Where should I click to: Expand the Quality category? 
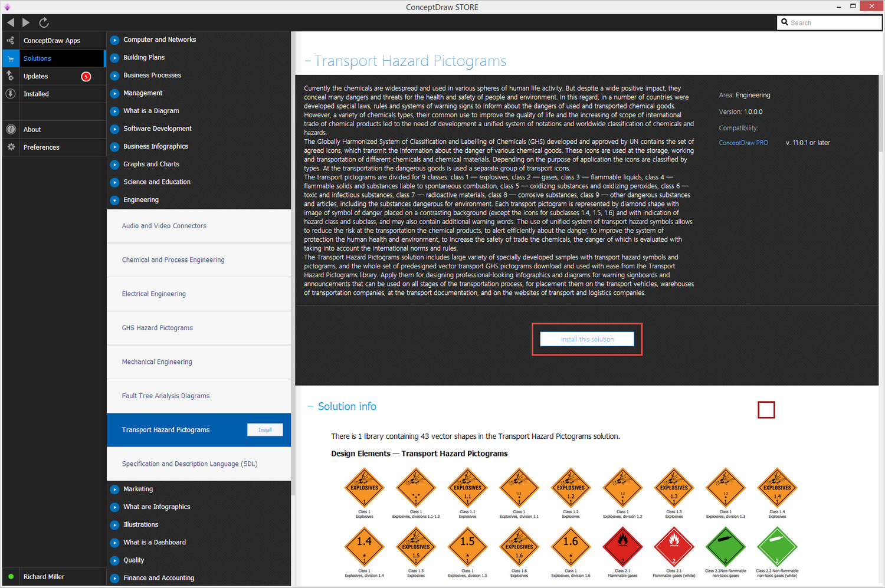(115, 560)
